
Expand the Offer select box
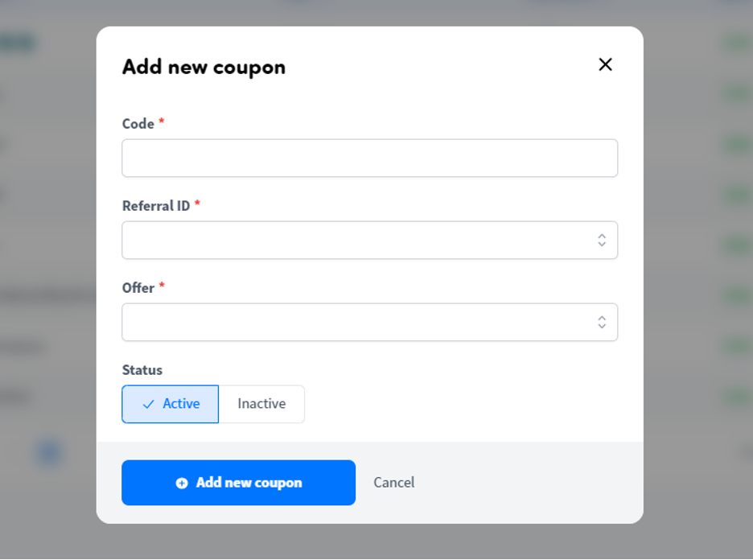(x=370, y=323)
